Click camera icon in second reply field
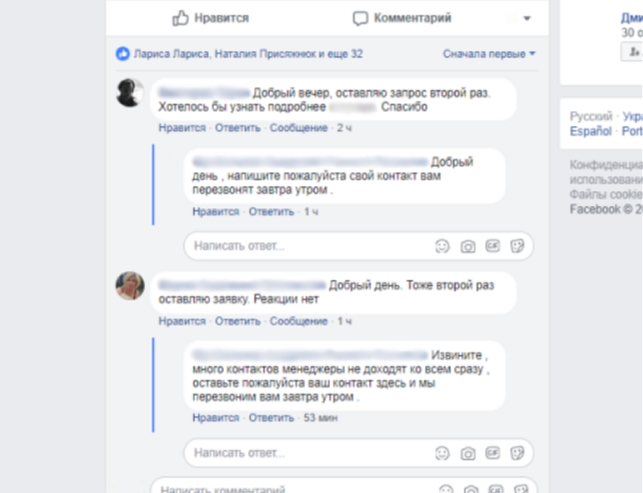 click(x=468, y=453)
